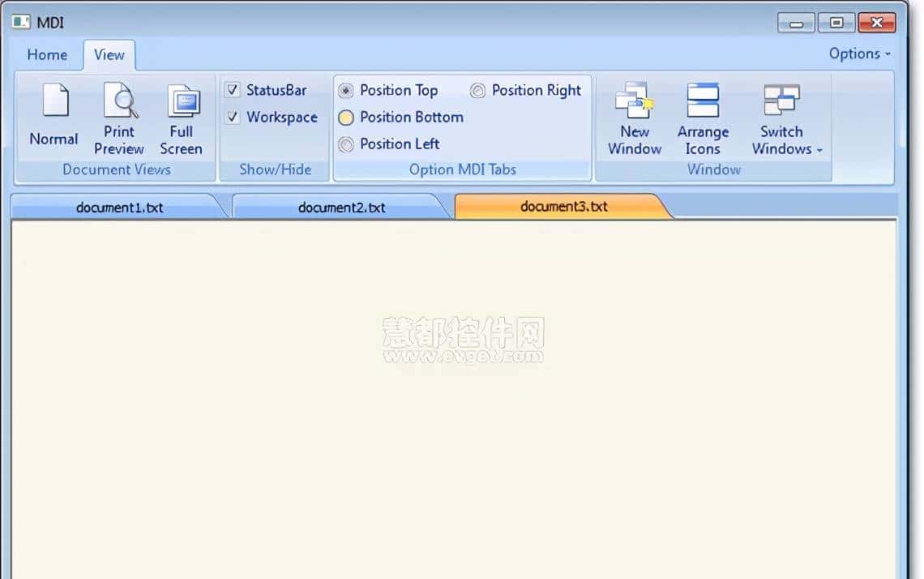The width and height of the screenshot is (924, 579).
Task: Click the Switch Windows icon
Action: click(x=781, y=101)
